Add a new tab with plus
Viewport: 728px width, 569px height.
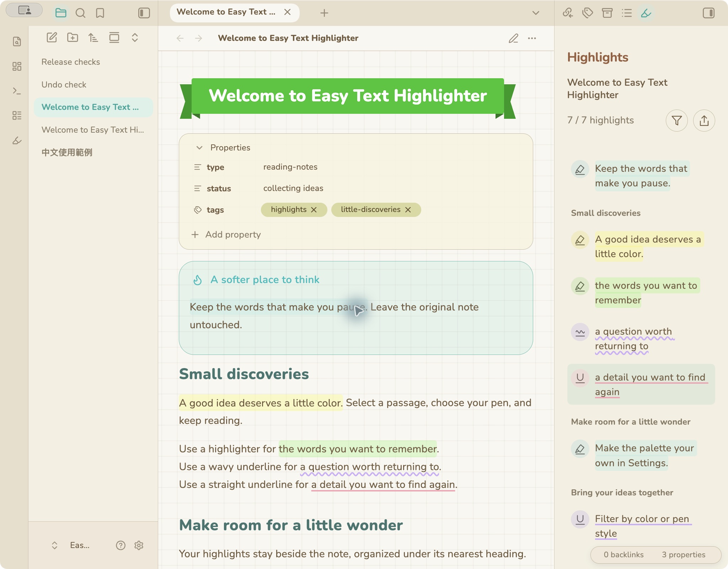(x=324, y=13)
